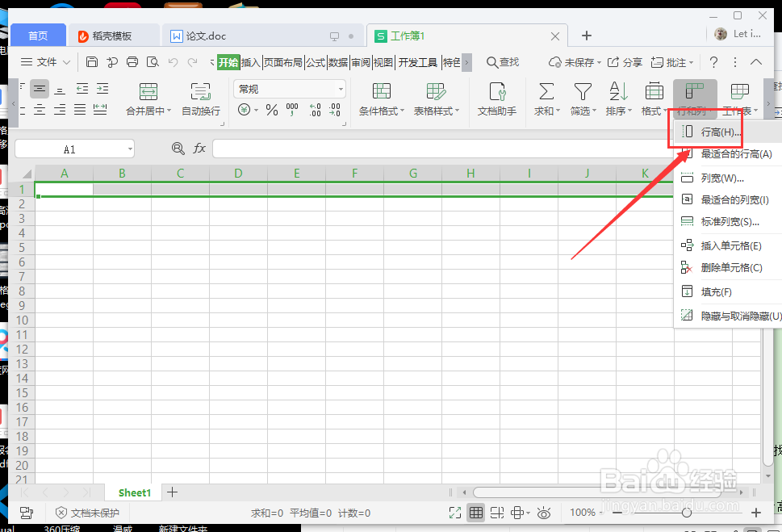This screenshot has width=782, height=532.
Task: Increase indent
Action: [102, 89]
